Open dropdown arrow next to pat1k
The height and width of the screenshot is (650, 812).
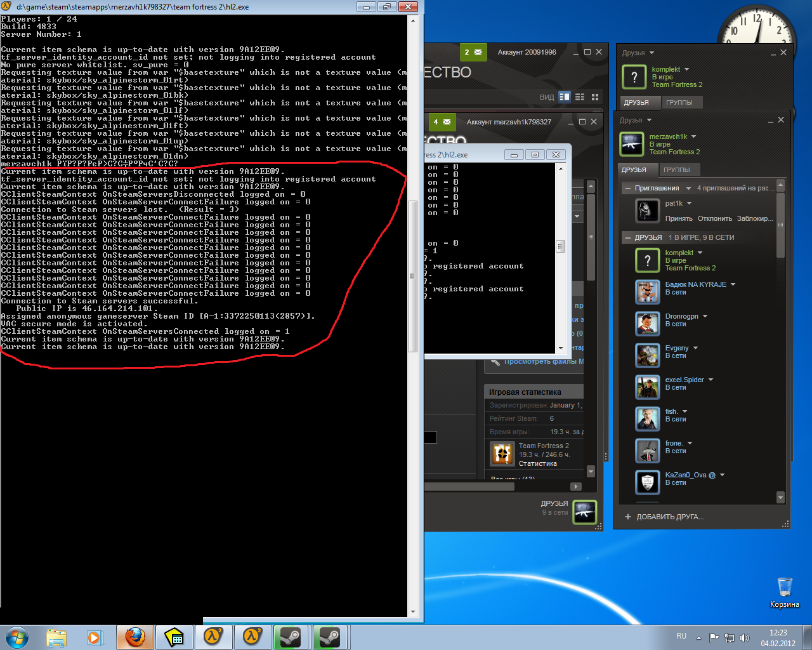(x=689, y=204)
